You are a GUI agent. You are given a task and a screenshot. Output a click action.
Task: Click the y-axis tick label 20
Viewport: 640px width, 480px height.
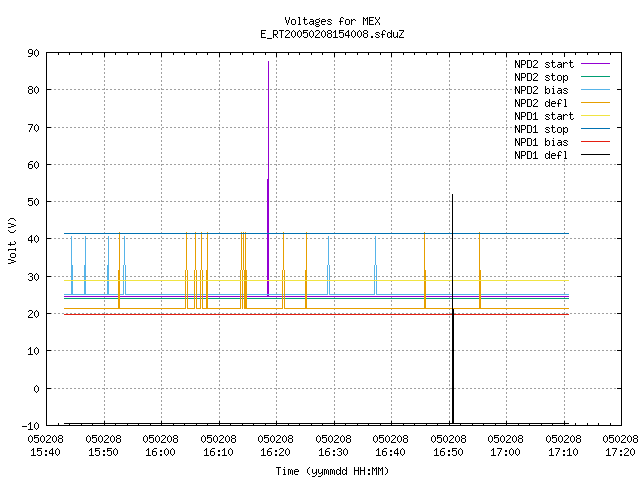pyautogui.click(x=33, y=314)
